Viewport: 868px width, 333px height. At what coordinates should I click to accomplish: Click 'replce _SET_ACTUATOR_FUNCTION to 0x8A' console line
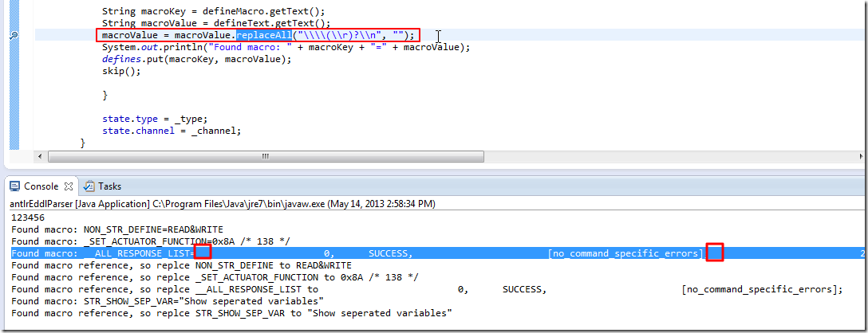tap(215, 277)
